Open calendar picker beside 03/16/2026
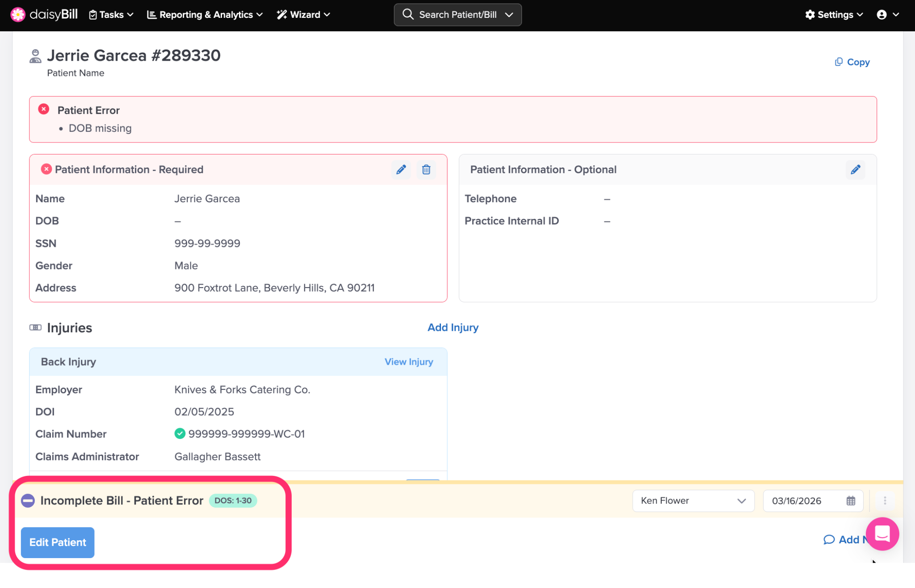915x588 pixels. click(851, 500)
